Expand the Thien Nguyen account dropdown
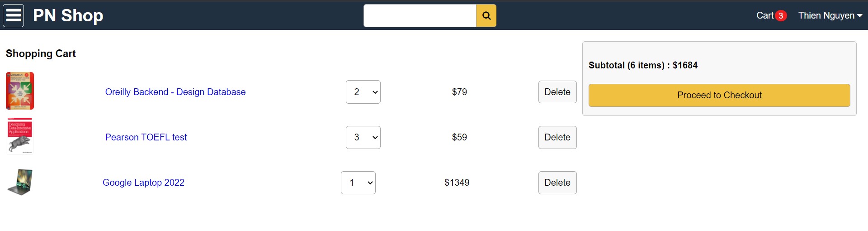This screenshot has width=868, height=231. pos(830,15)
